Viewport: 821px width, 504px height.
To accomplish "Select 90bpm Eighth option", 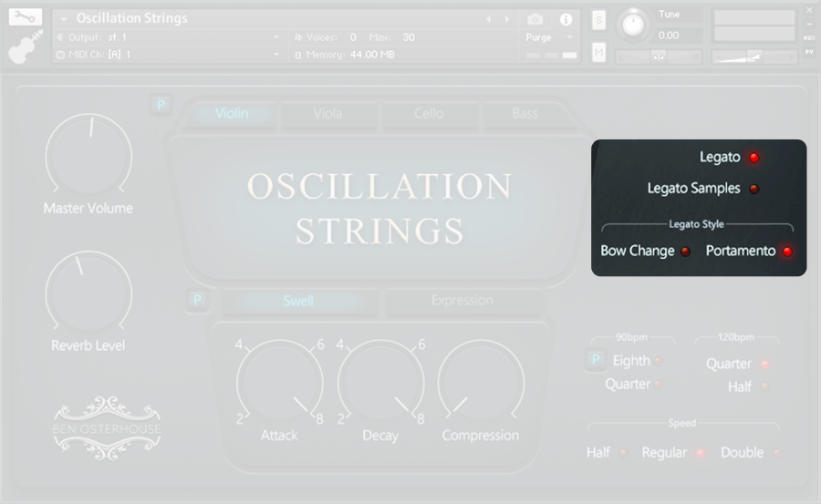I will click(x=658, y=361).
